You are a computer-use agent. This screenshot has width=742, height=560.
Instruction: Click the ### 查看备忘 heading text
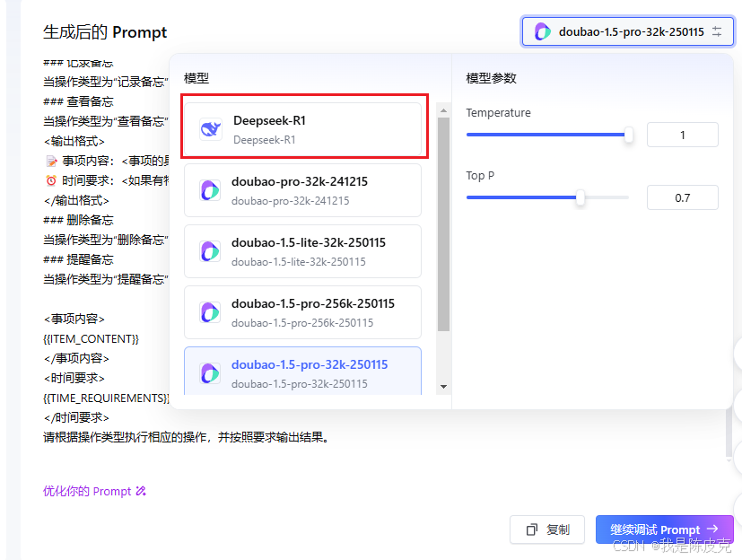pyautogui.click(x=78, y=101)
